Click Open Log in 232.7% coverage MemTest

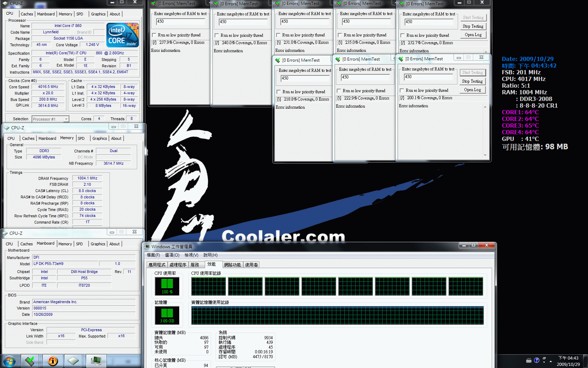[473, 35]
